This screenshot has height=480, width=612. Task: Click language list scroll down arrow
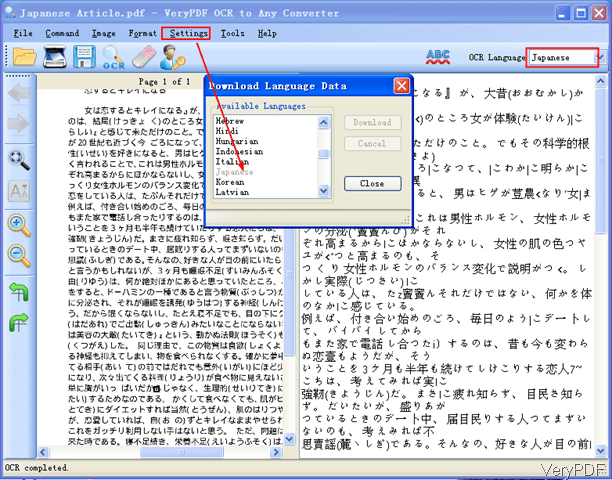point(324,190)
